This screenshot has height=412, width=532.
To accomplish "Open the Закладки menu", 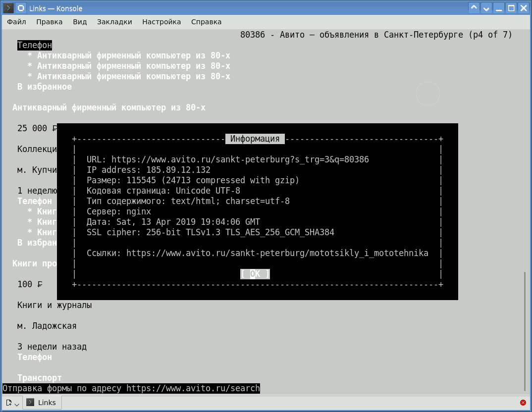I will (114, 22).
